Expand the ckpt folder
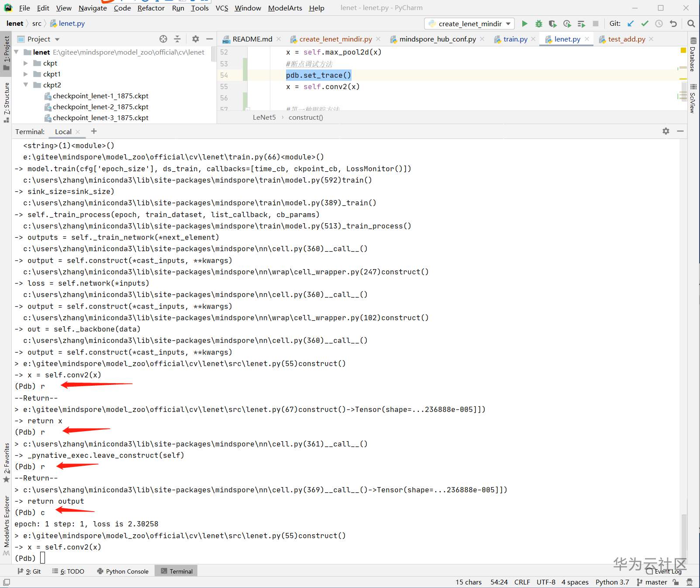This screenshot has height=588, width=700. (26, 63)
